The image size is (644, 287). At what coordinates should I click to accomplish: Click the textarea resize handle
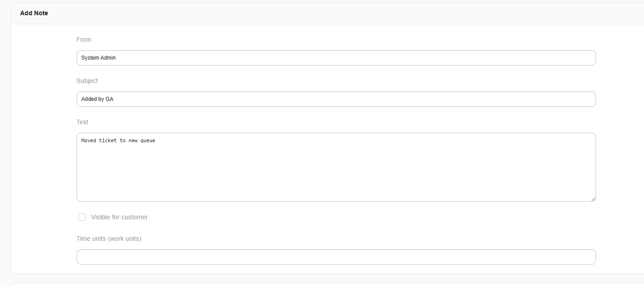[593, 199]
